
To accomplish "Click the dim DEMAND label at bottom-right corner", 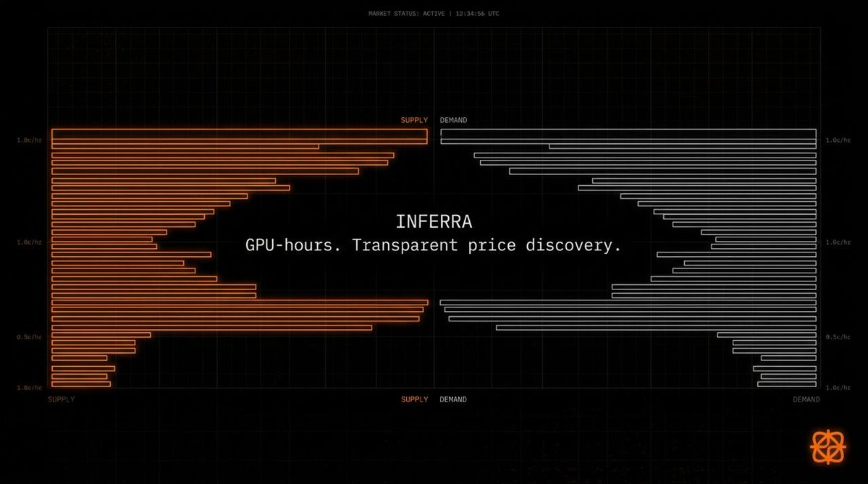I will pos(806,399).
